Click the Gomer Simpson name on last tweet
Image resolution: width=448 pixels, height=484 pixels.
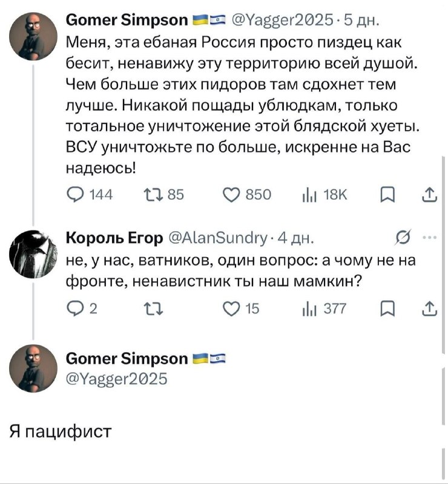point(127,359)
